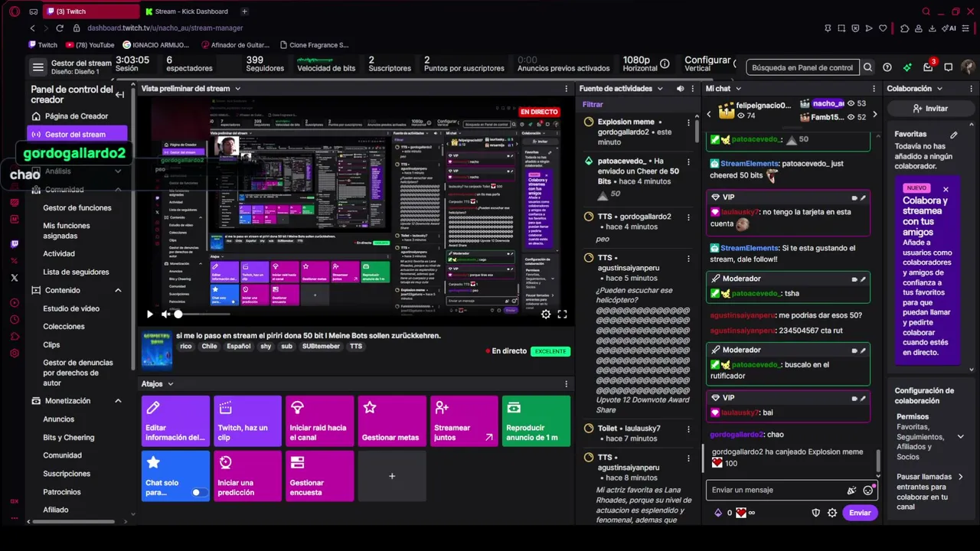Viewport: 980px width, 551px height.
Task: Click the green sparkle icon in the top bar
Action: pos(907,67)
